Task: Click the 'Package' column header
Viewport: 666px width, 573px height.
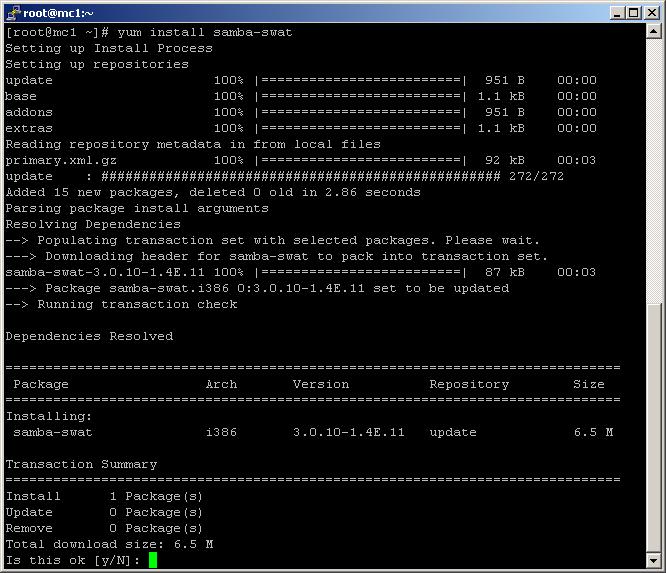Action: [41, 384]
